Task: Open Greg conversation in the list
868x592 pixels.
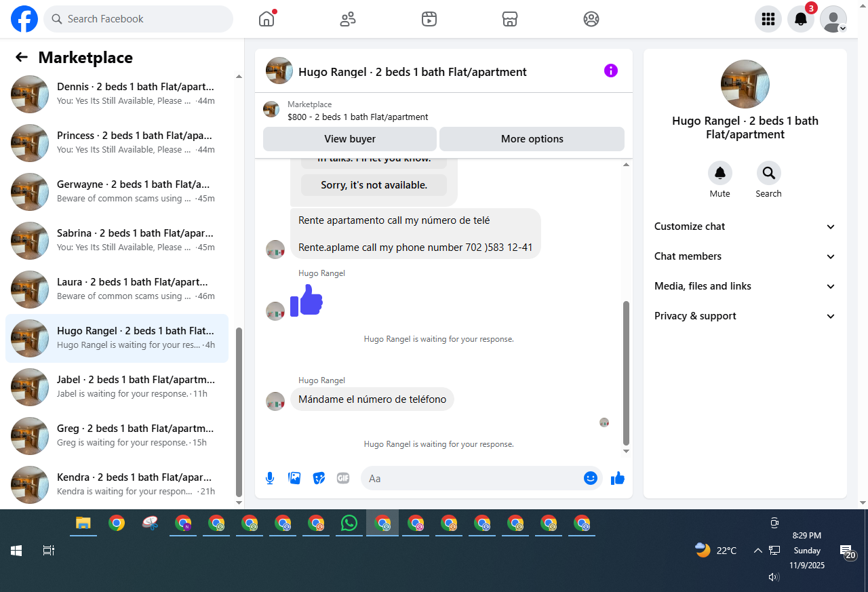Action: (x=117, y=436)
